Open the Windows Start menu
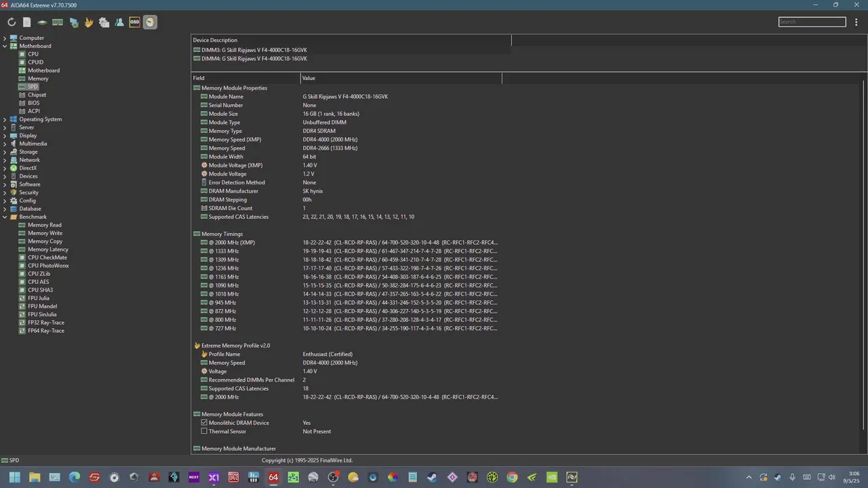 pos(15,477)
